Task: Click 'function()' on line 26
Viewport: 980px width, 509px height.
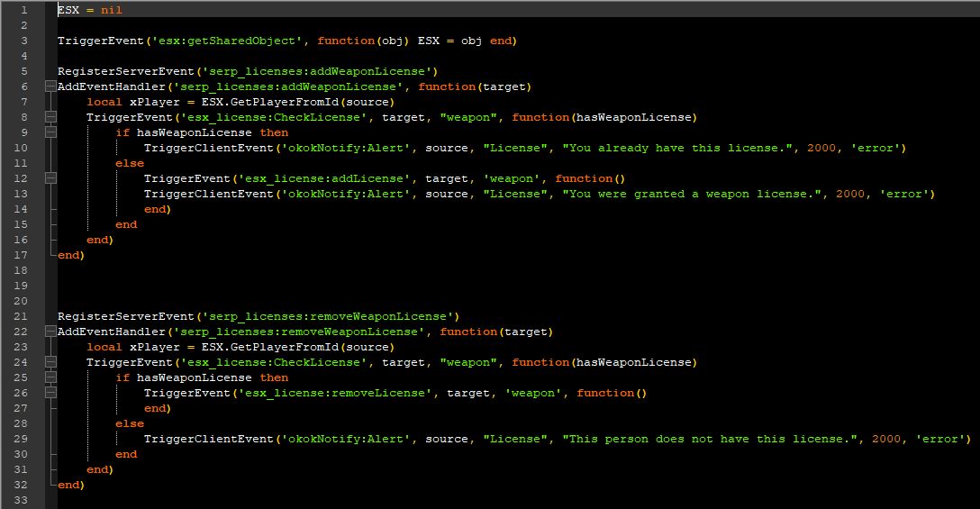Action: click(x=612, y=393)
